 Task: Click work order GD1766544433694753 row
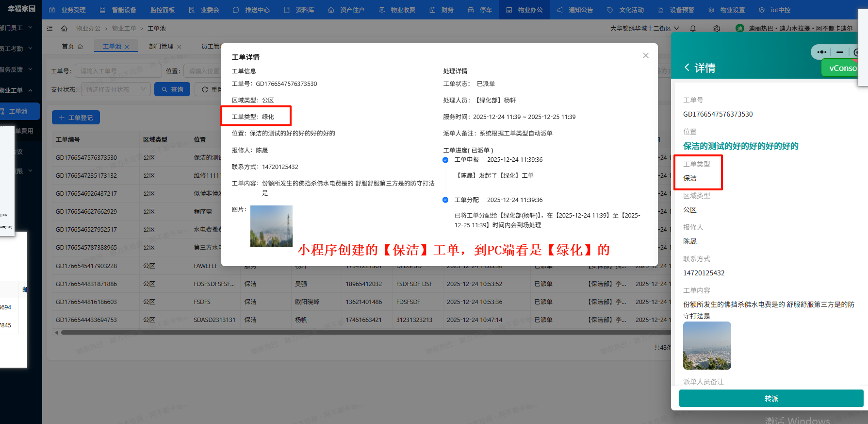click(360, 320)
